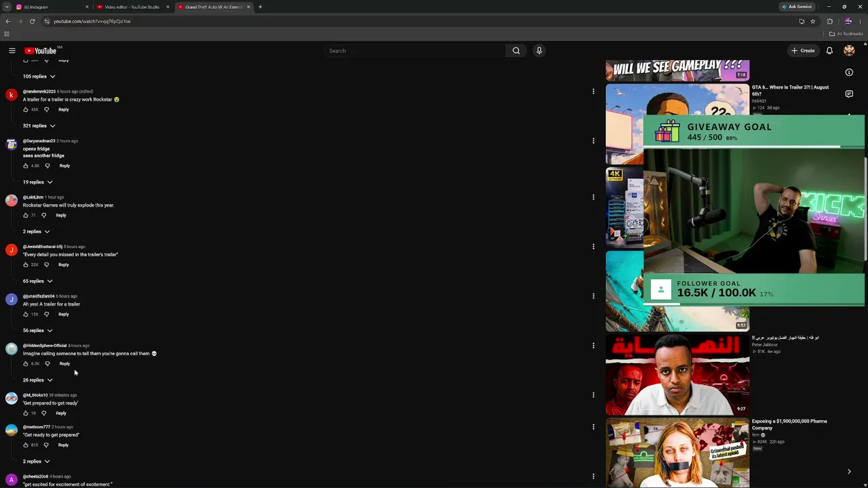
Task: Open action menu for @JenishBhattarai-b5j's comment
Action: tap(593, 247)
